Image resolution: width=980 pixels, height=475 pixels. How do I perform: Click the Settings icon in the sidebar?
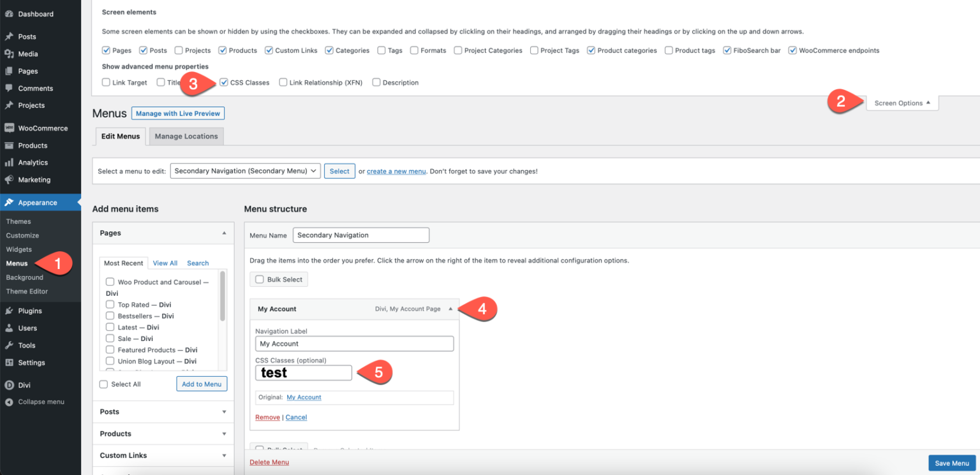(x=9, y=363)
